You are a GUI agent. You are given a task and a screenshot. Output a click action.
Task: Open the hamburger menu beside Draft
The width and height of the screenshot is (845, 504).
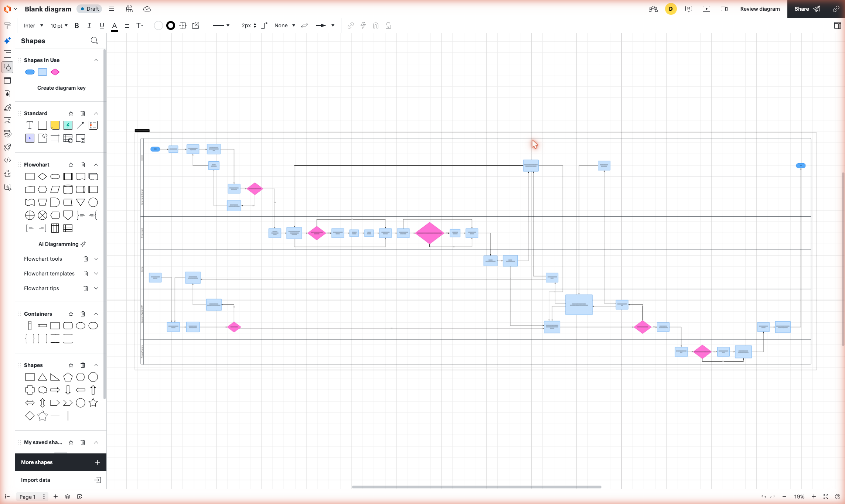click(112, 9)
